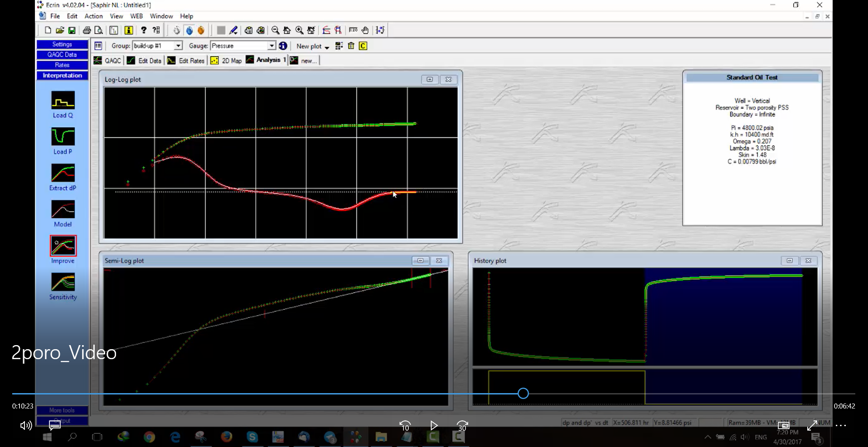Open the Help menu
The image size is (868, 447).
click(186, 16)
